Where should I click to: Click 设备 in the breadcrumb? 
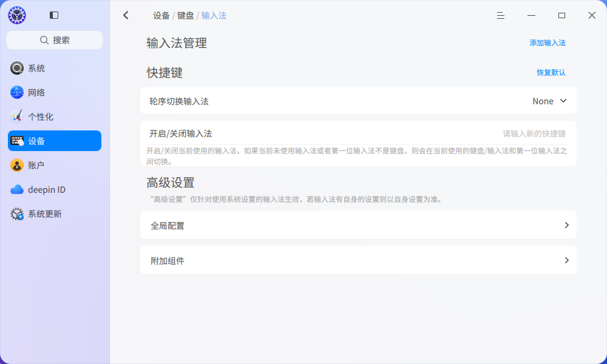(x=161, y=16)
